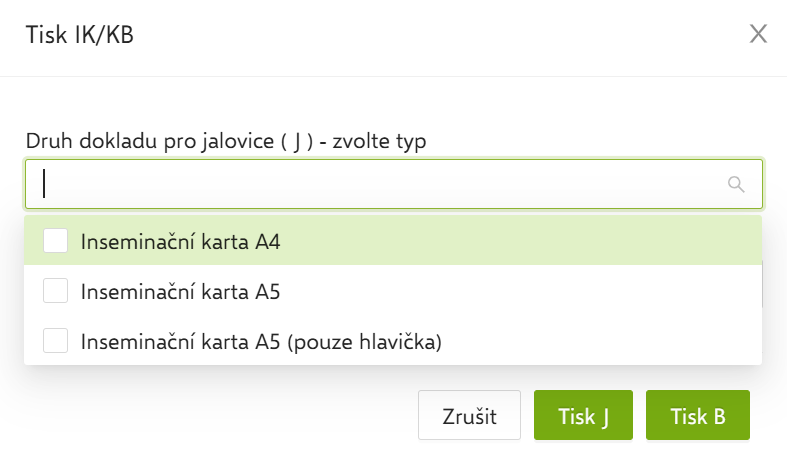Click the Tisk IK/KB dialog title

pyautogui.click(x=79, y=36)
